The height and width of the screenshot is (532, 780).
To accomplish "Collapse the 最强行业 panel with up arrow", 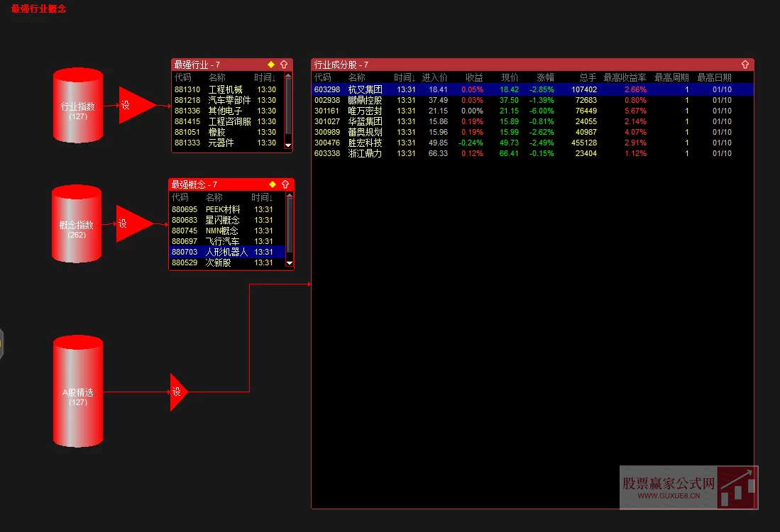I will click(284, 65).
